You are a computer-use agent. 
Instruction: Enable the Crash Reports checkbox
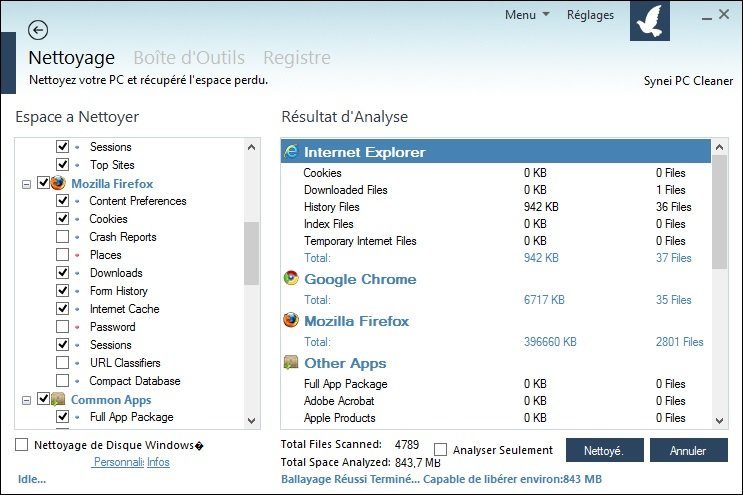pyautogui.click(x=63, y=236)
